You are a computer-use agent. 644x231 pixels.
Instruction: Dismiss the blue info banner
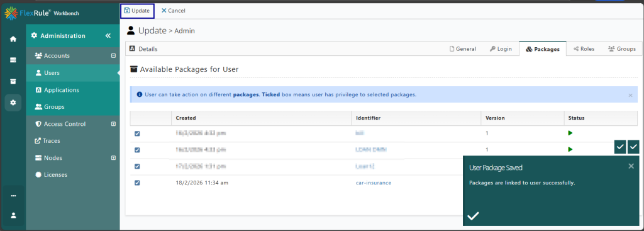tap(630, 95)
